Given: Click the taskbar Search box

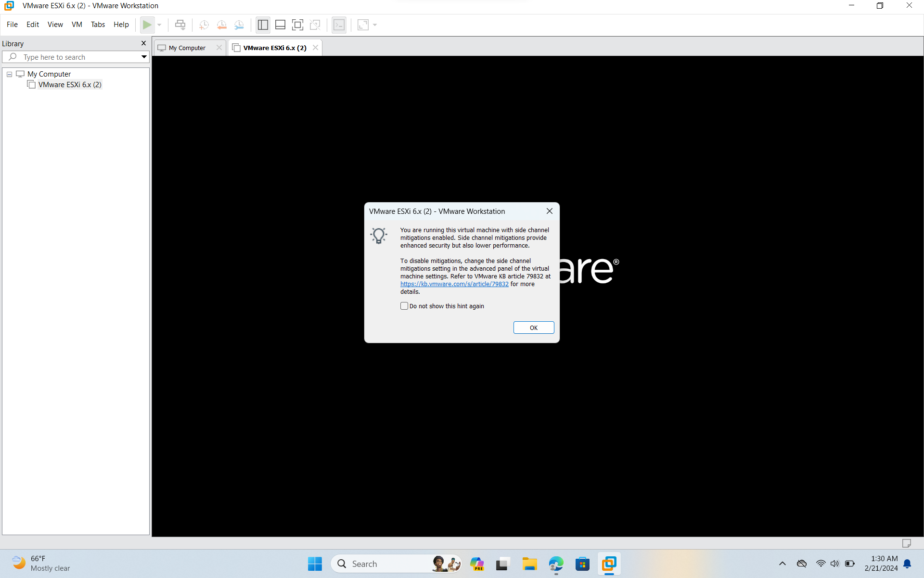Looking at the screenshot, I should click(x=396, y=564).
